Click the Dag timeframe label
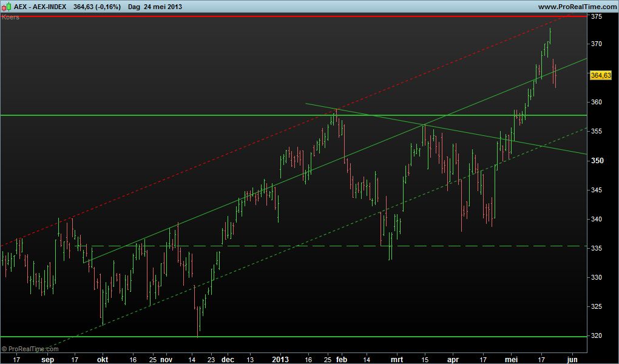 tap(134, 7)
